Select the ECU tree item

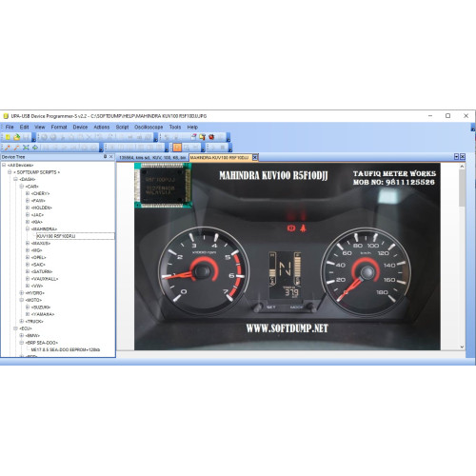pyautogui.click(x=26, y=328)
